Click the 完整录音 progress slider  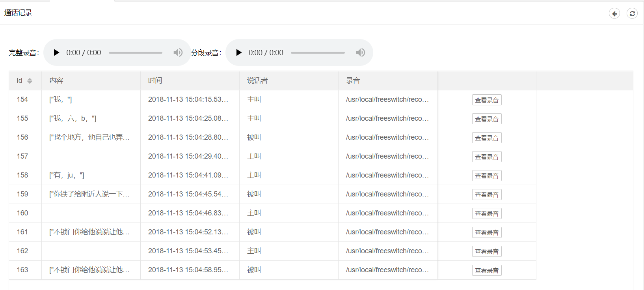click(135, 52)
